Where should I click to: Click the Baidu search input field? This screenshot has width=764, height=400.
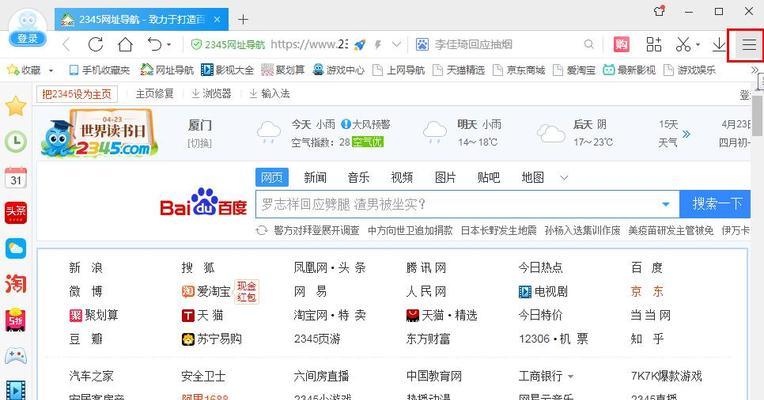(x=458, y=204)
